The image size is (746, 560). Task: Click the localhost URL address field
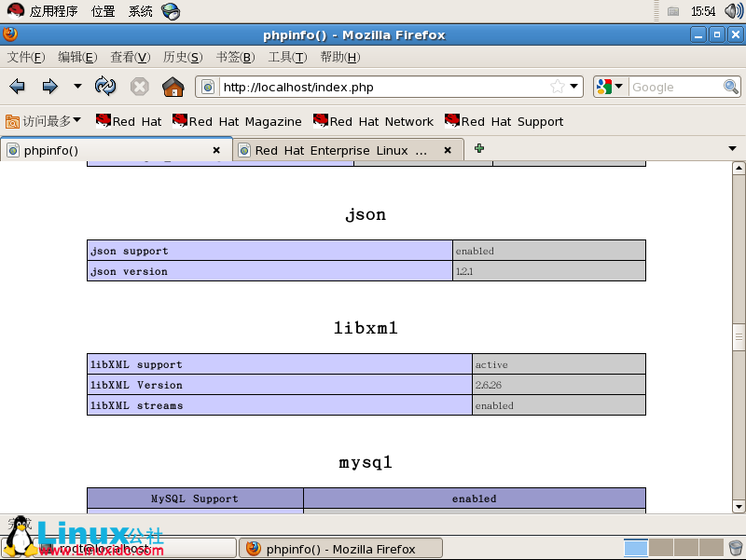pyautogui.click(x=382, y=88)
